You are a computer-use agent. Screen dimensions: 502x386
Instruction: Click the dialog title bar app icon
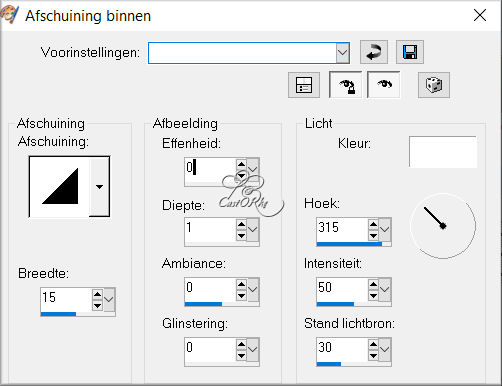pos(9,15)
